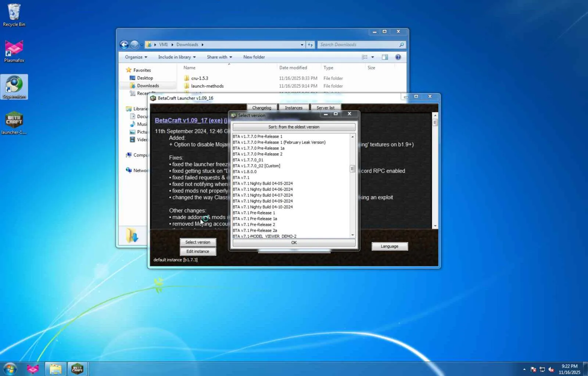Open the Recycle Bin desktop icon
Image resolution: width=588 pixels, height=376 pixels.
pyautogui.click(x=14, y=15)
